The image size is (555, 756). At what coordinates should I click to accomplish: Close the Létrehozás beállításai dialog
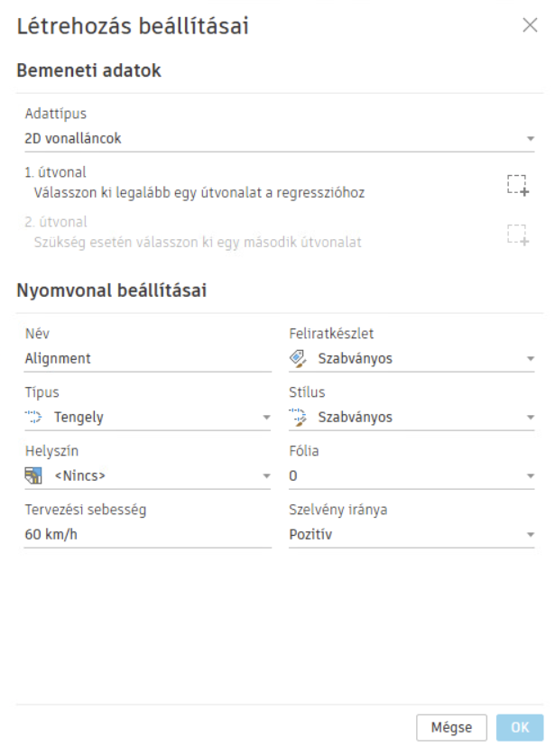tap(531, 26)
